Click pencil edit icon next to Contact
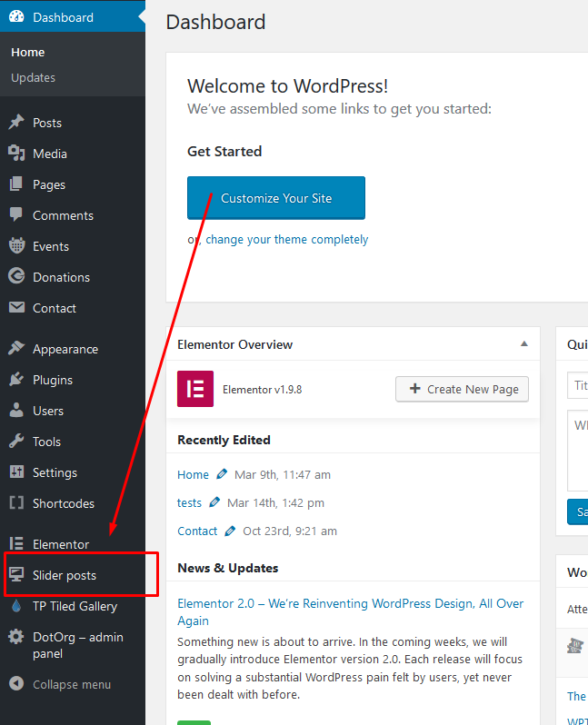588x725 pixels. tap(230, 531)
